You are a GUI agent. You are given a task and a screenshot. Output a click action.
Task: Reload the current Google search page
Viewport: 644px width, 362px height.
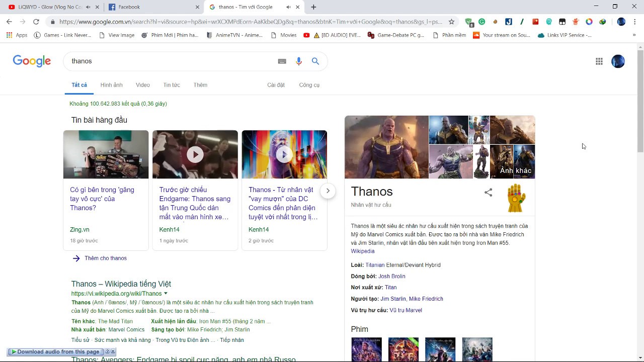coord(36,22)
